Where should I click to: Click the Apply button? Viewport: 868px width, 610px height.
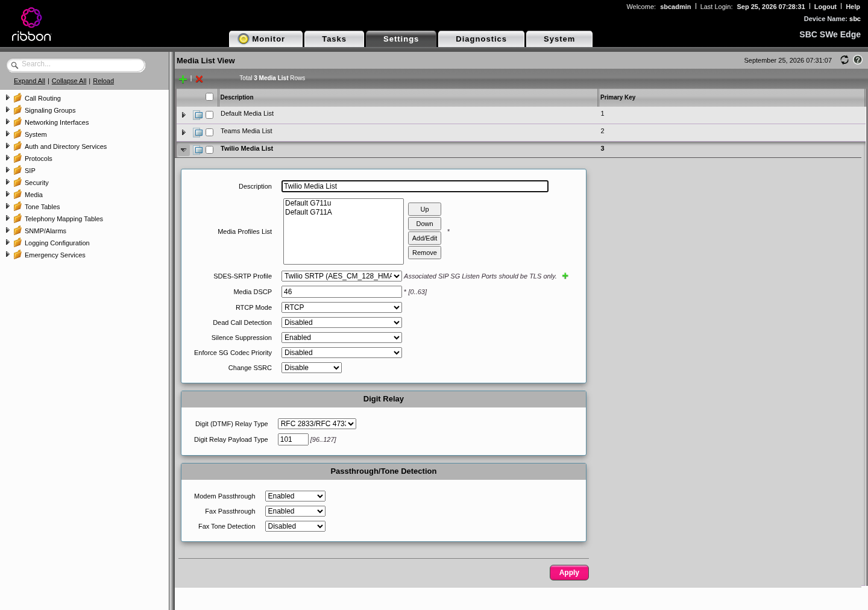(x=569, y=573)
